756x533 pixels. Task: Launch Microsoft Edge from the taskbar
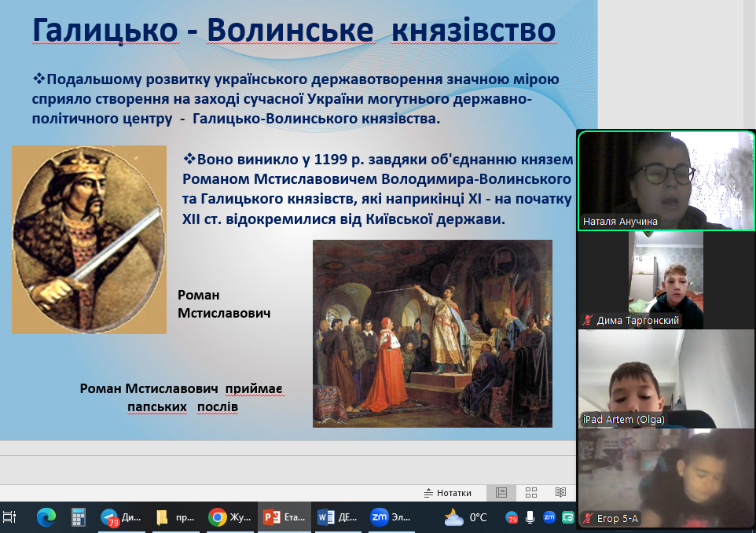pos(46,517)
